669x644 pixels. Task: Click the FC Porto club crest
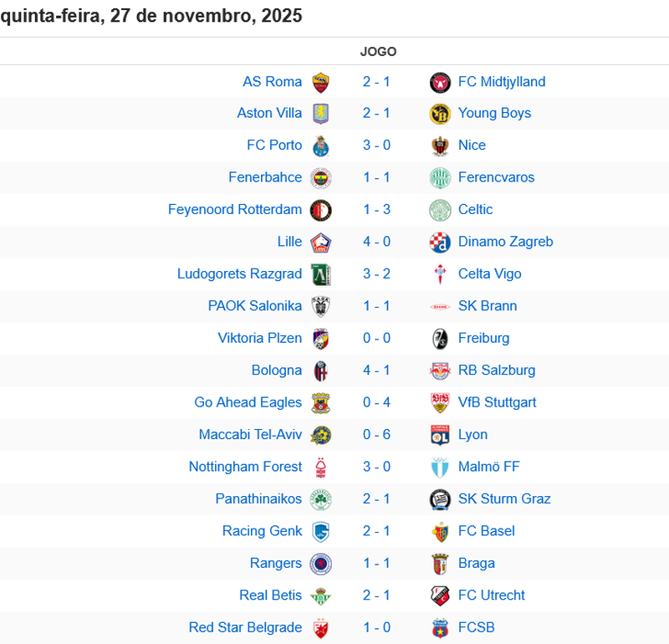[321, 146]
